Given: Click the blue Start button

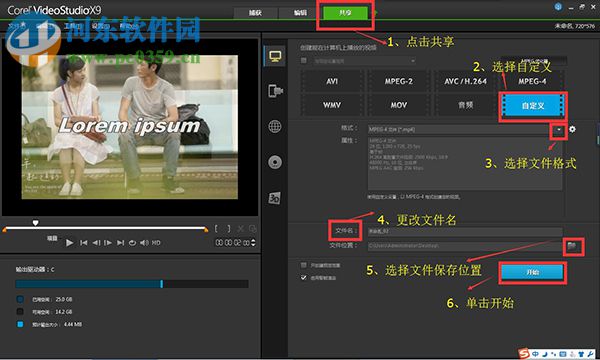Looking at the screenshot, I should 532,272.
